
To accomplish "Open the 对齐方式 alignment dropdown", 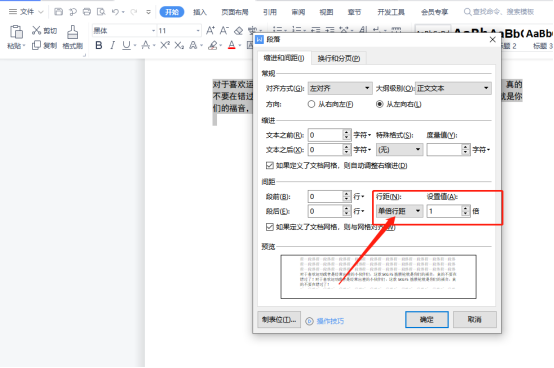I will click(x=340, y=88).
